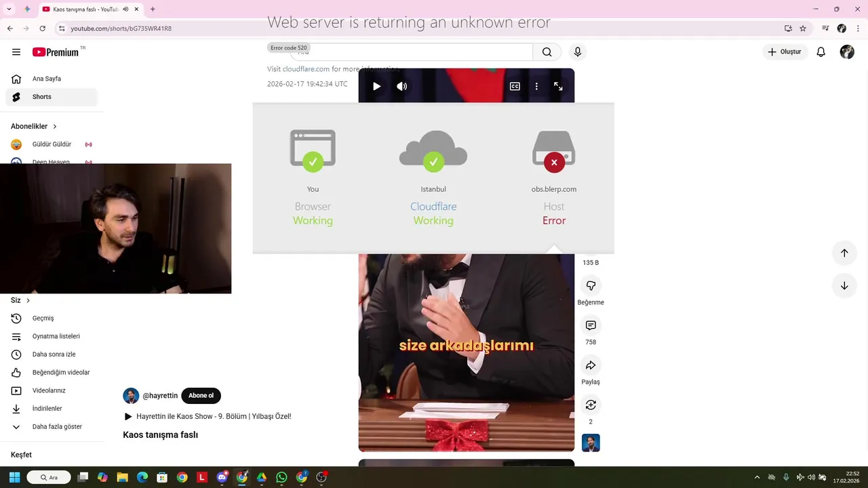Image resolution: width=868 pixels, height=488 pixels.
Task: Open Chrome tab search dropdown
Action: (9, 9)
